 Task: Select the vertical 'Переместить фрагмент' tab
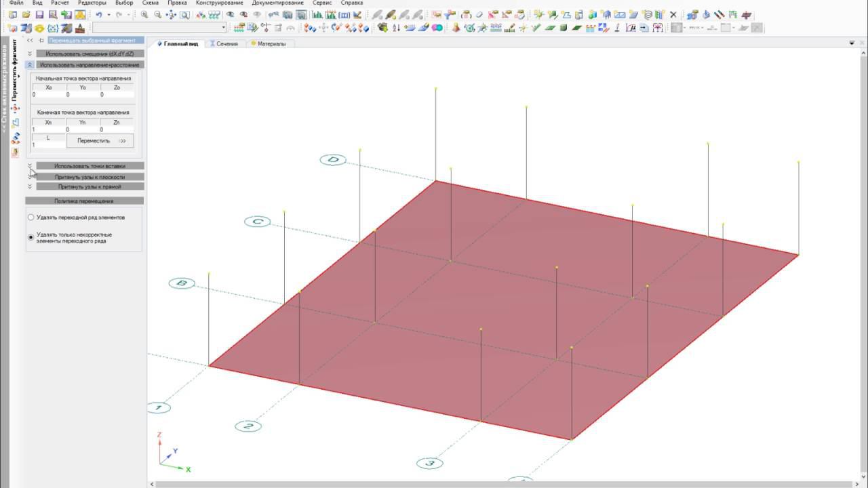[x=15, y=70]
